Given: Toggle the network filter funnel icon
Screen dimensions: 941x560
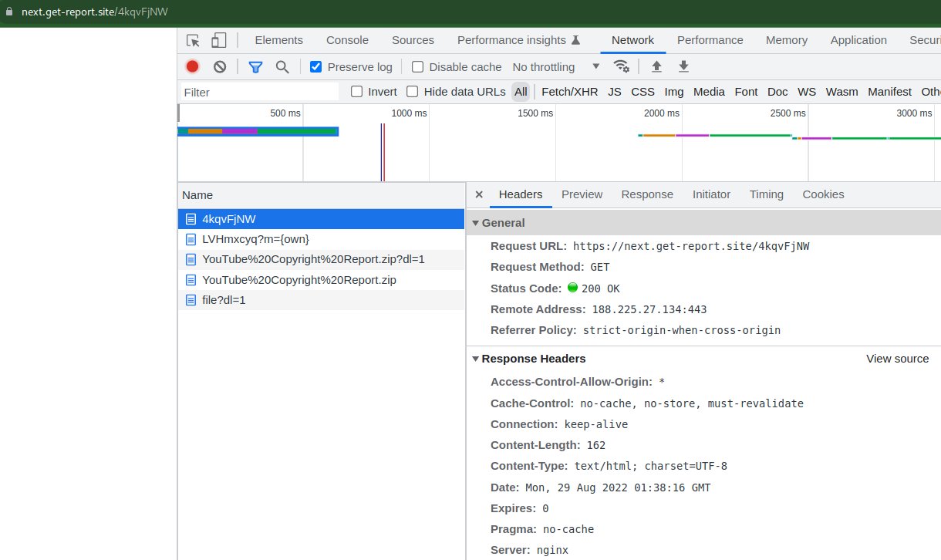Looking at the screenshot, I should point(255,67).
